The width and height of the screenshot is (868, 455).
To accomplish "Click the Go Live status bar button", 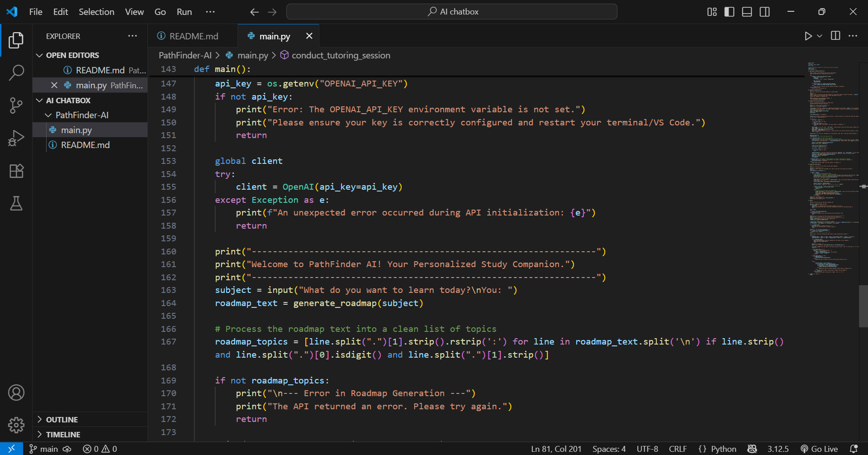I will coord(819,449).
